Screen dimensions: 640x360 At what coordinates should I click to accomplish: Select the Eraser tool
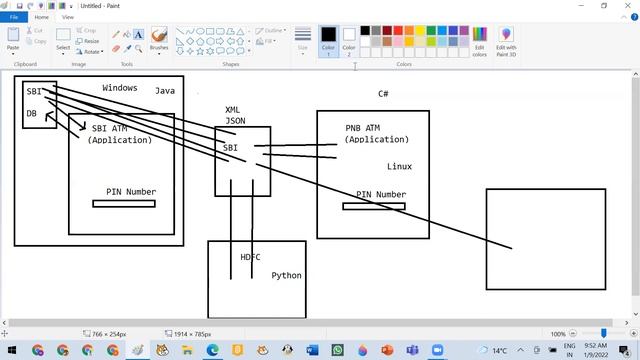pos(116,49)
